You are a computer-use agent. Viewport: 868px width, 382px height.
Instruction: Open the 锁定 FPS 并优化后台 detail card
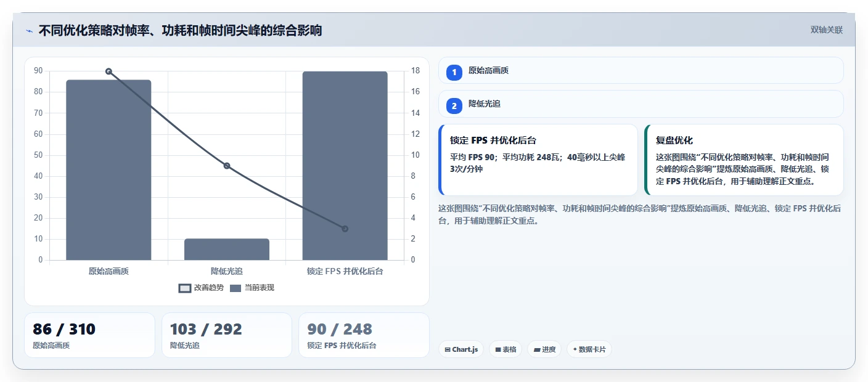[x=538, y=160]
